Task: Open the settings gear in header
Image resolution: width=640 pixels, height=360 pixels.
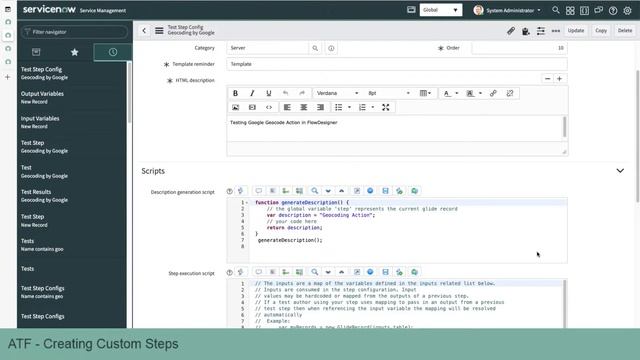Action: [627, 11]
